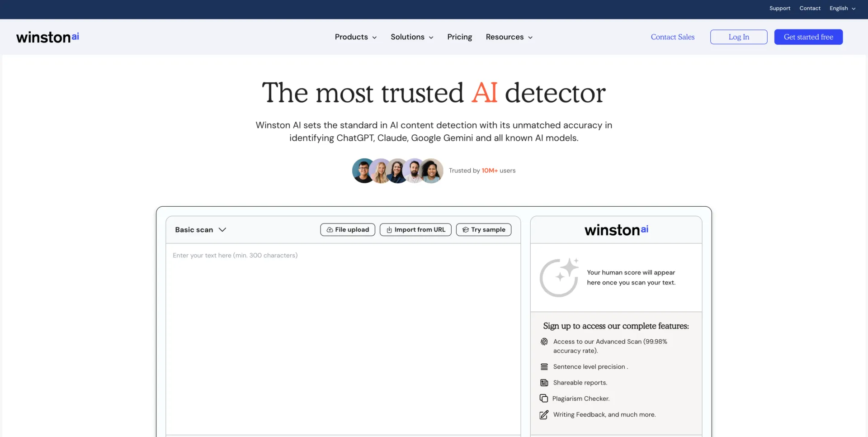Click the Shareable reports icon
Image resolution: width=868 pixels, height=437 pixels.
click(544, 383)
